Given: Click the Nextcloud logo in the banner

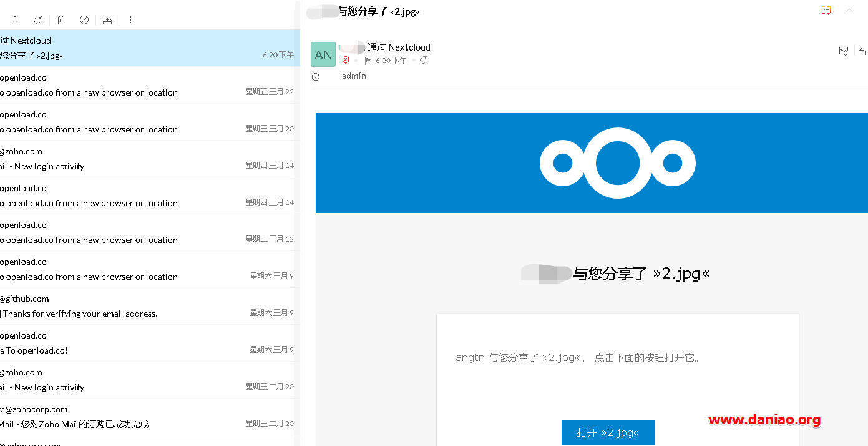Looking at the screenshot, I should coord(618,163).
